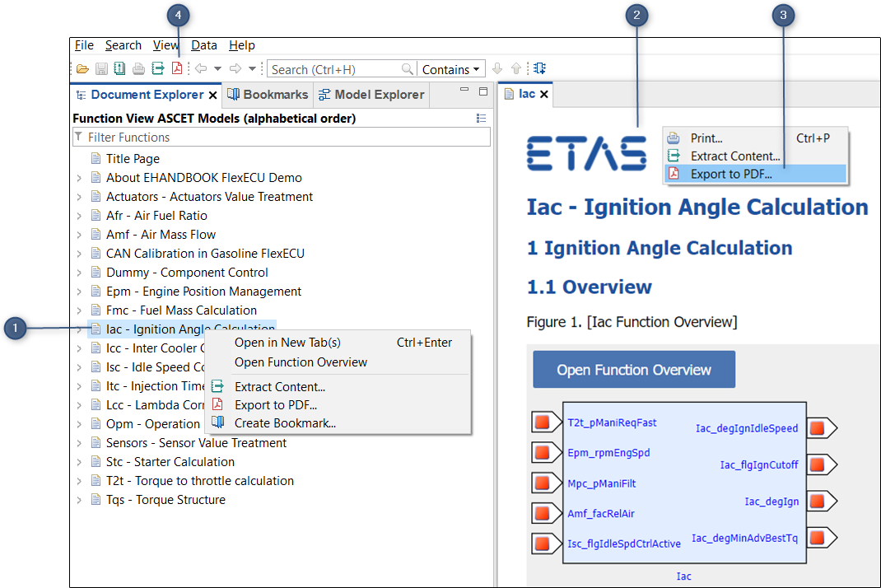The width and height of the screenshot is (881, 588).
Task: Open the Data menu
Action: click(x=203, y=44)
